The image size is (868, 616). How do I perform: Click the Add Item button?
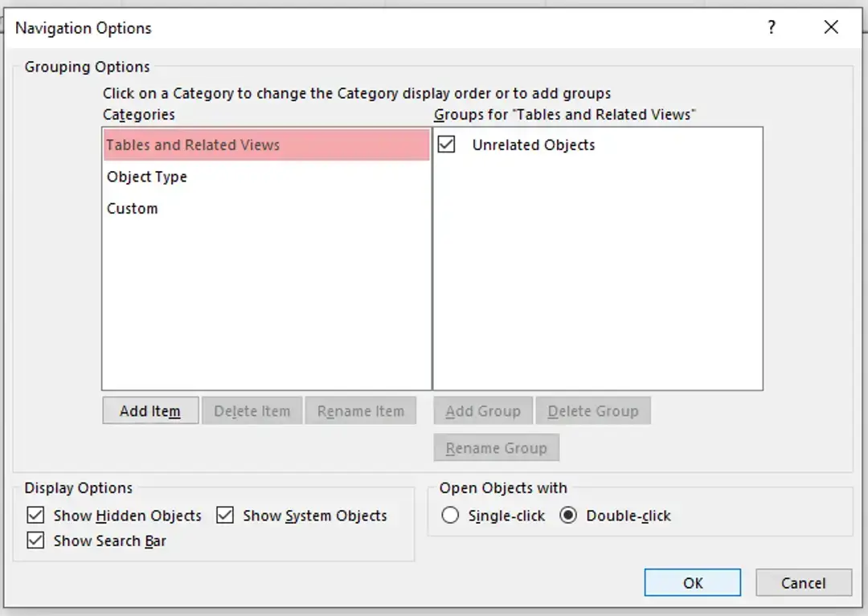(150, 410)
